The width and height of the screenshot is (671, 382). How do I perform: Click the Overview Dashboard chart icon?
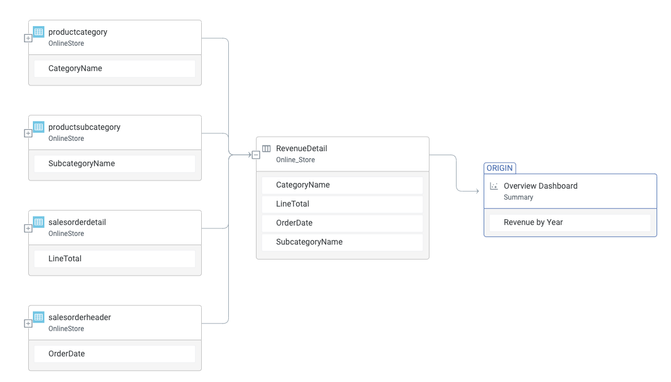[x=494, y=186]
